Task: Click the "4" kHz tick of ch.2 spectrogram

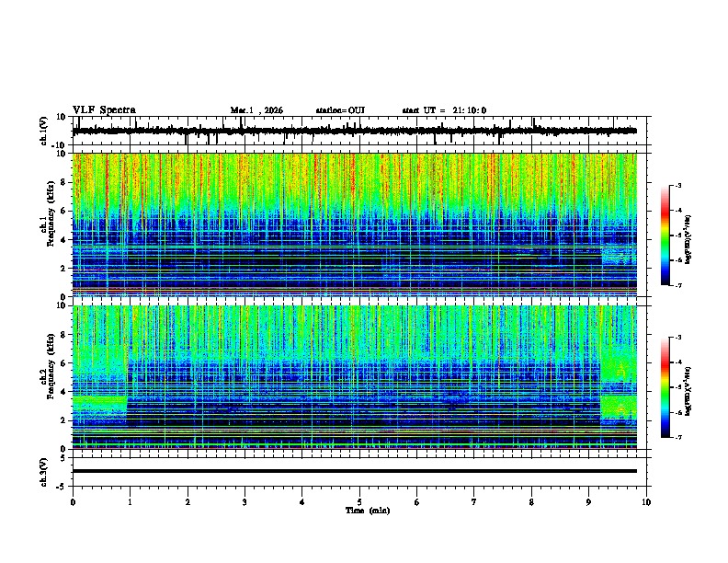Action: [63, 392]
